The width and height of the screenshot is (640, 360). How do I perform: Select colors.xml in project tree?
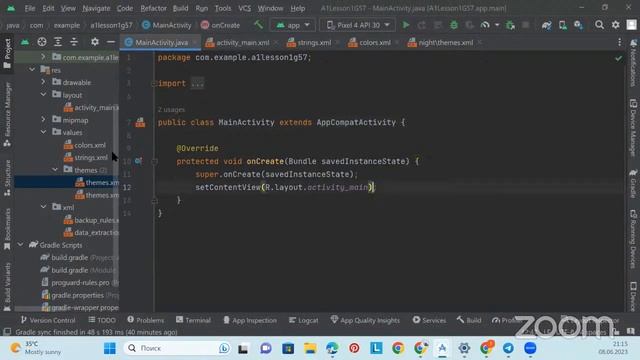90,145
